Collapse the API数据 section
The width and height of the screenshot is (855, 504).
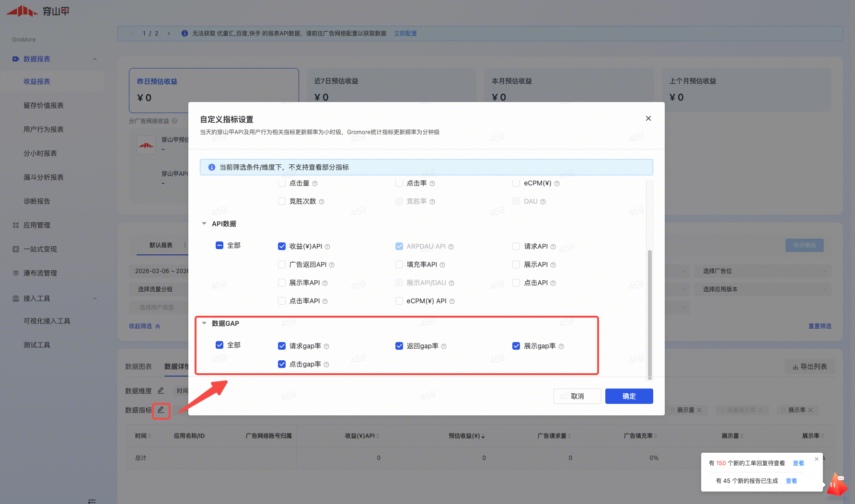[x=204, y=224]
